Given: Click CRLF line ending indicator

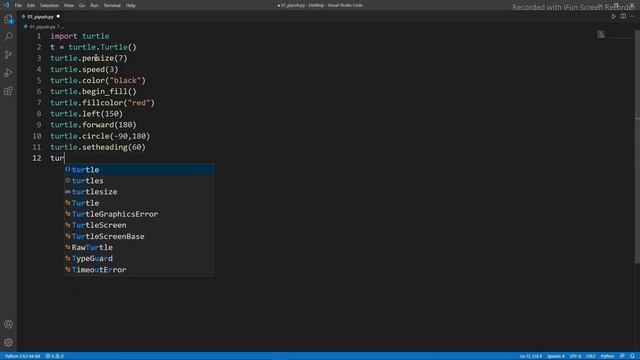Looking at the screenshot, I should 590,356.
